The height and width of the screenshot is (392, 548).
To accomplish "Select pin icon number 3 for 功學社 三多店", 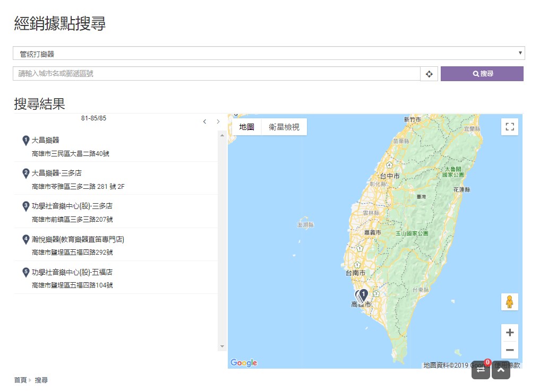I will (x=25, y=206).
